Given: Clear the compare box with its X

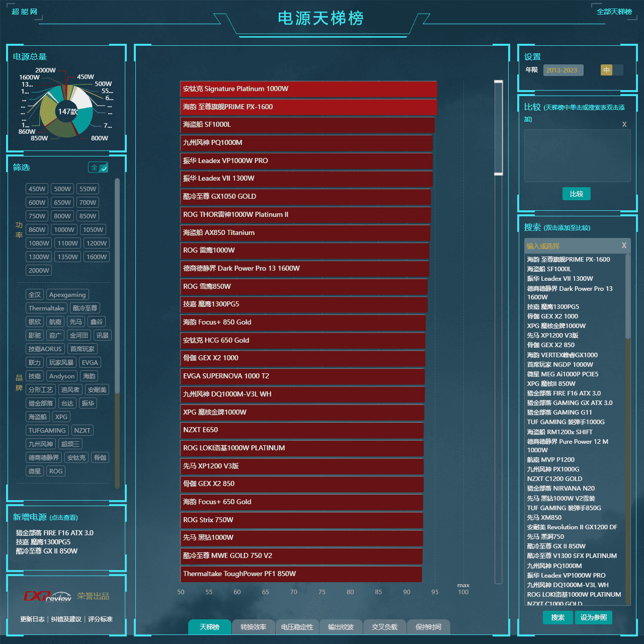Looking at the screenshot, I should [x=624, y=124].
